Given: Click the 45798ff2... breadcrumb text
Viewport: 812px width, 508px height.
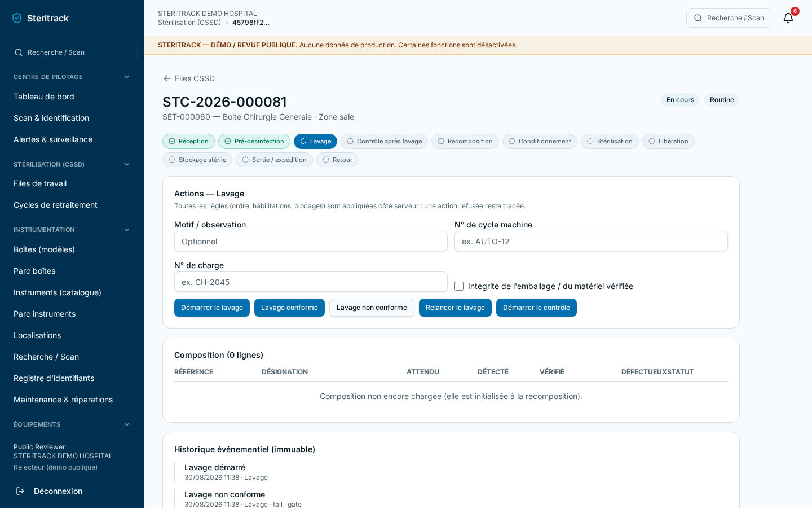Looking at the screenshot, I should click(251, 23).
